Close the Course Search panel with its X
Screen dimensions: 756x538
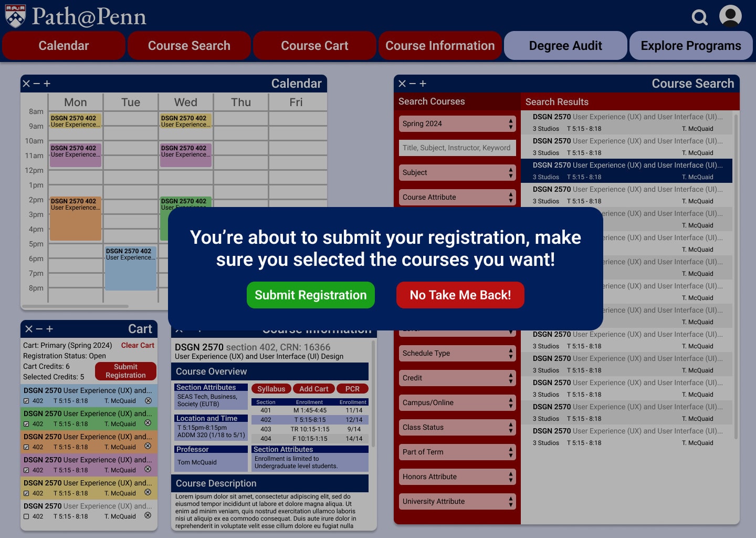coord(402,84)
